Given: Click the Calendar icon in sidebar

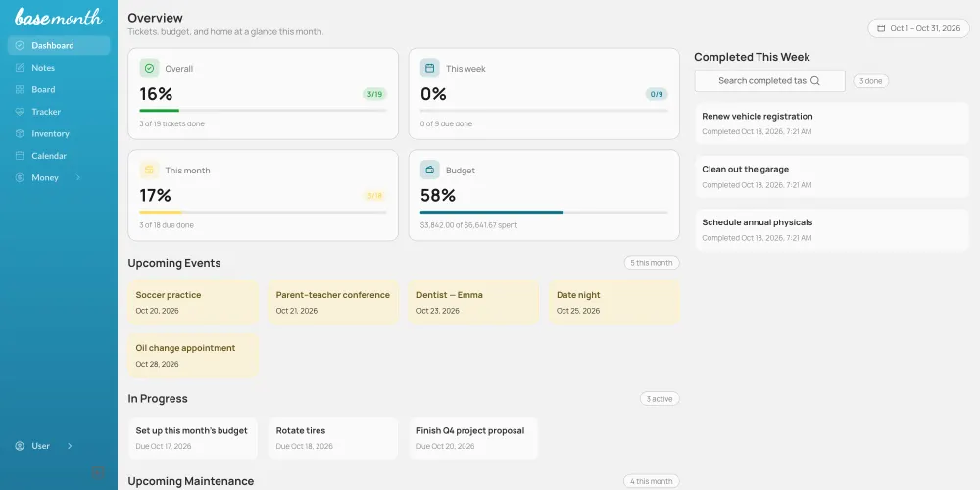Looking at the screenshot, I should (20, 156).
